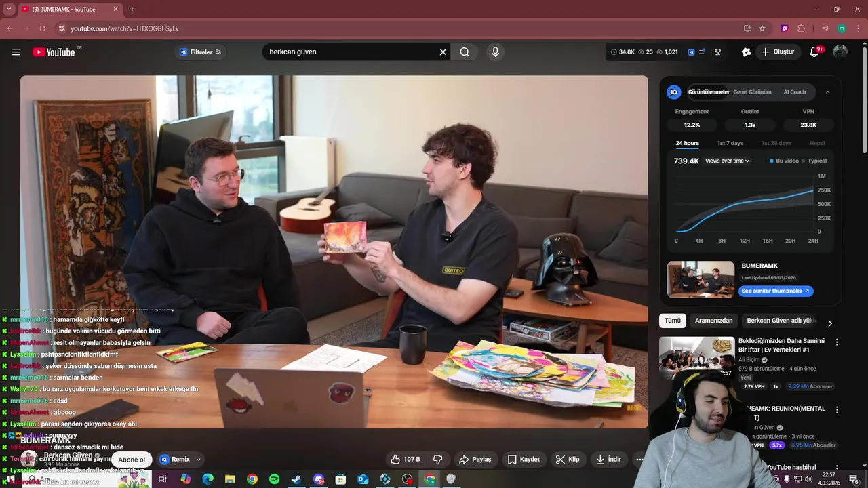This screenshot has height=488, width=868.
Task: Open the Chrome extensions puzzle icon
Action: click(802, 28)
